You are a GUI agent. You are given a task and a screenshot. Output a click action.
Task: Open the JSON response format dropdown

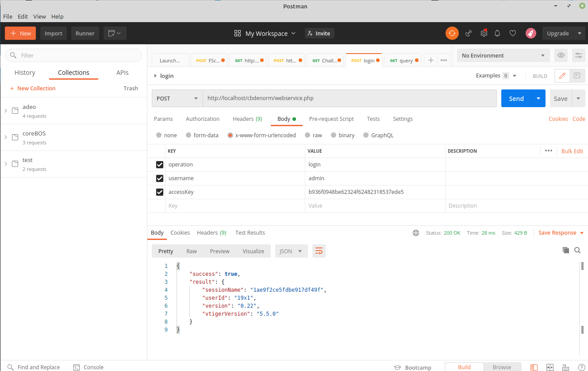tap(291, 251)
